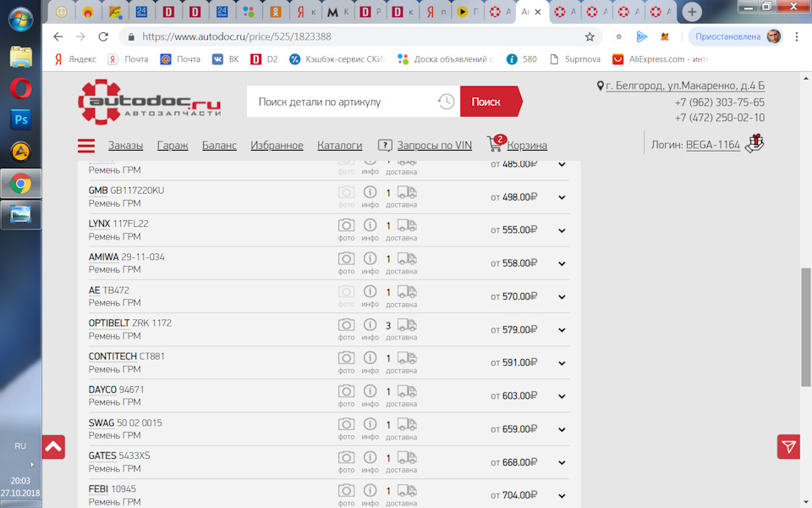Open the AliExpress.com bookmark
Viewport: 812px width, 508px height.
[x=661, y=59]
